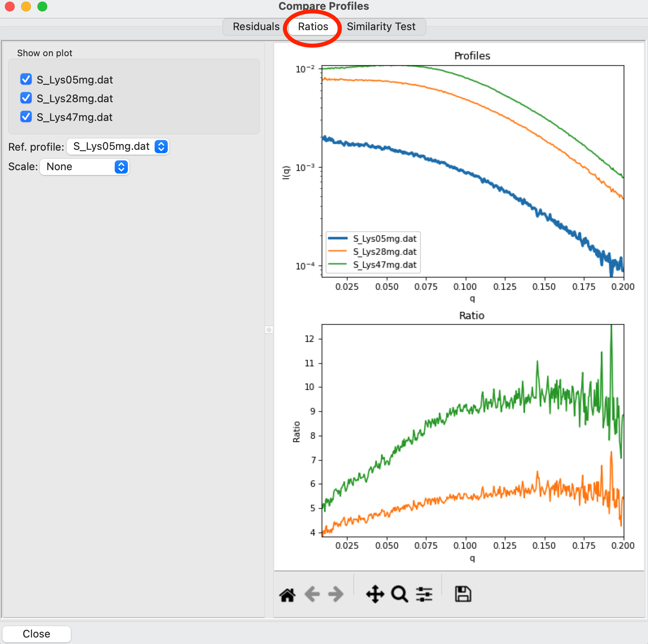This screenshot has height=644, width=648.
Task: Go forward to next plot view
Action: pyautogui.click(x=336, y=594)
